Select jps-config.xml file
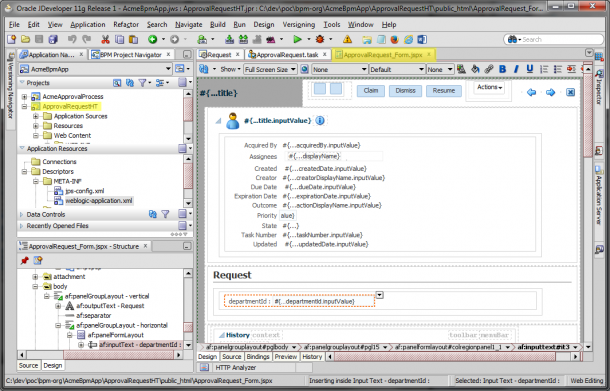 (84, 191)
